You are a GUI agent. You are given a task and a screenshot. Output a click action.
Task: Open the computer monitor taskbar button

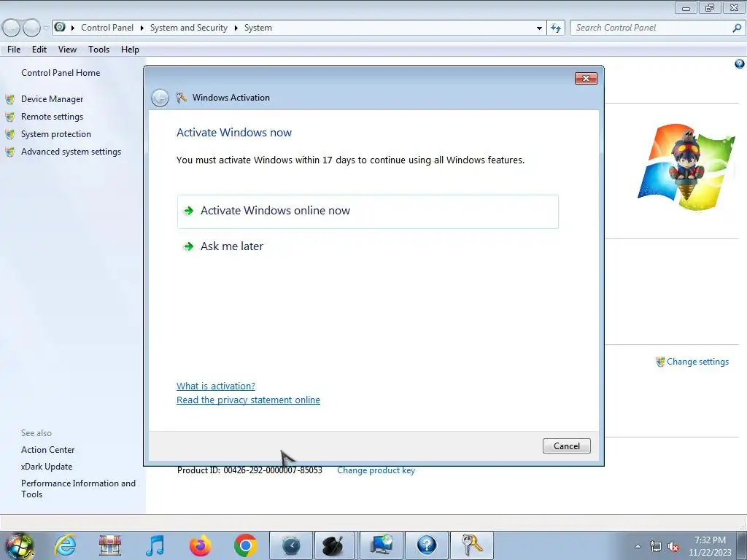(382, 545)
